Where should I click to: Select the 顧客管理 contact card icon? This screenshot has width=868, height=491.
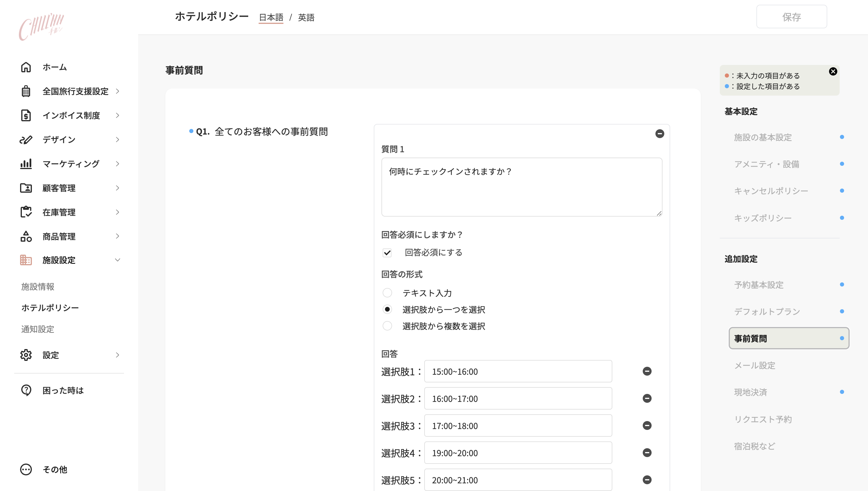pos(26,188)
